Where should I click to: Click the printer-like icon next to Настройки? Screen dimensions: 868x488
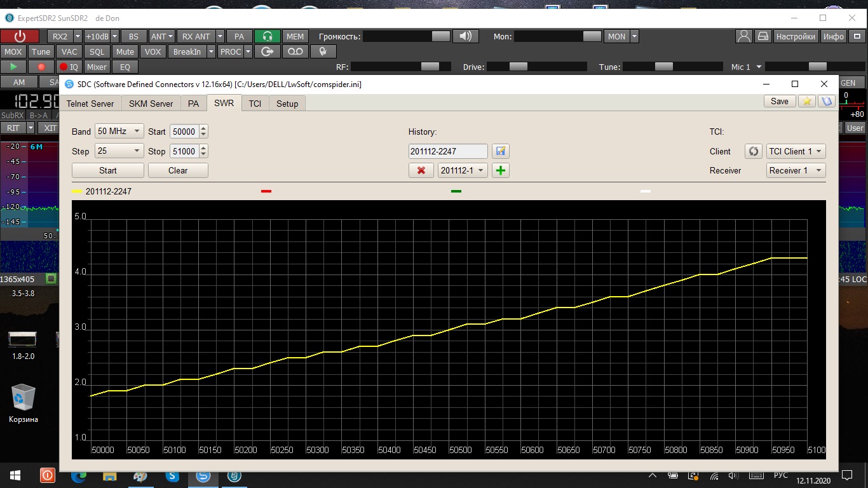point(763,36)
